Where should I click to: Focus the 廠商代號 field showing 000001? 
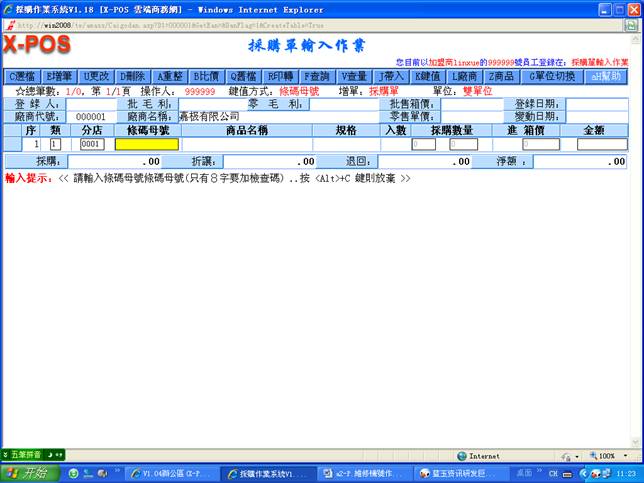[x=91, y=117]
